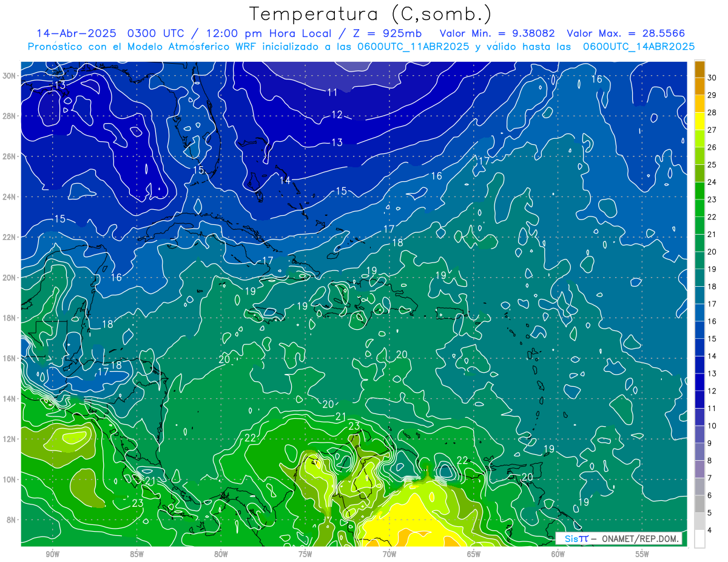
Task: Select the "0600UTC_14ABR2025" valid-until timestamp
Action: click(639, 47)
